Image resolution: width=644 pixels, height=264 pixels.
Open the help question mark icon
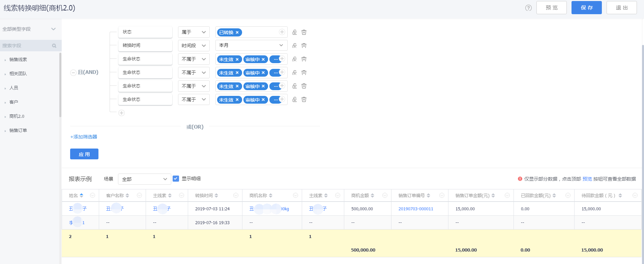528,8
